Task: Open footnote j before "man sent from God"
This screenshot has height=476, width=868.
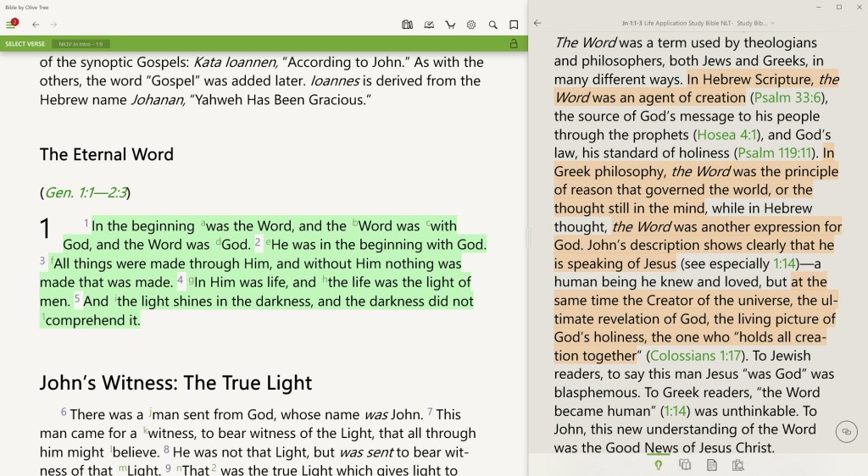Action: coord(150,412)
